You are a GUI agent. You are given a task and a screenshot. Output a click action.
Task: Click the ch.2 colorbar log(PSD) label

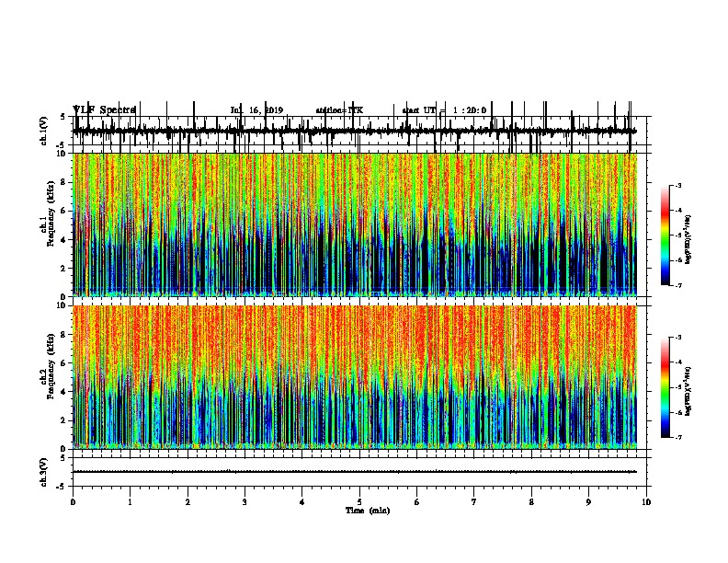(x=688, y=391)
